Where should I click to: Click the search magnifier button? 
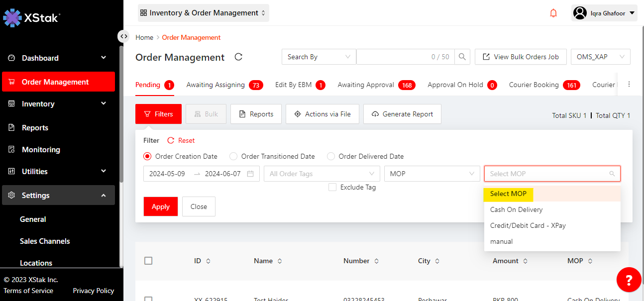click(463, 57)
